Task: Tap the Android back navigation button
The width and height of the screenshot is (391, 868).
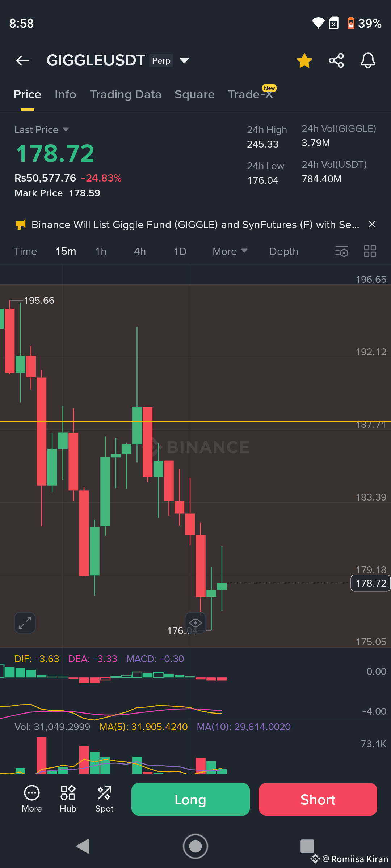Action: [x=83, y=846]
